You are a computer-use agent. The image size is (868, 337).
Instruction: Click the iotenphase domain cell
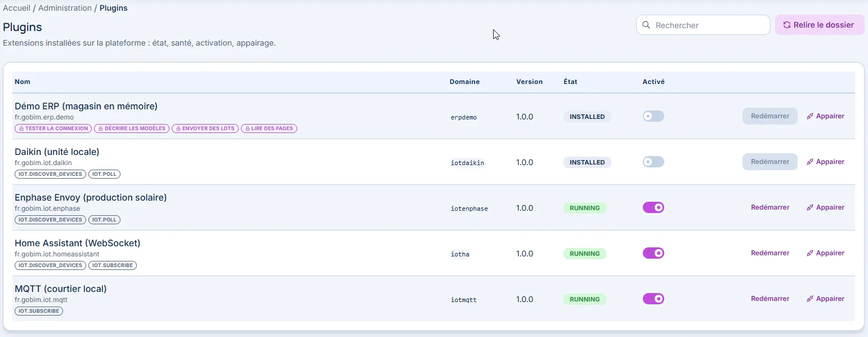[x=469, y=209]
